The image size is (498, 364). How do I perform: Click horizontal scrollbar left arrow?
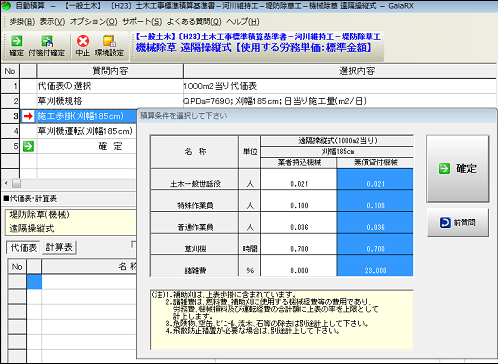point(6,183)
